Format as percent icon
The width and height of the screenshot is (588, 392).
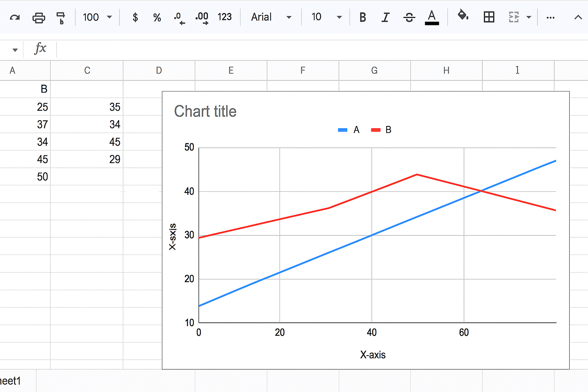(x=157, y=18)
